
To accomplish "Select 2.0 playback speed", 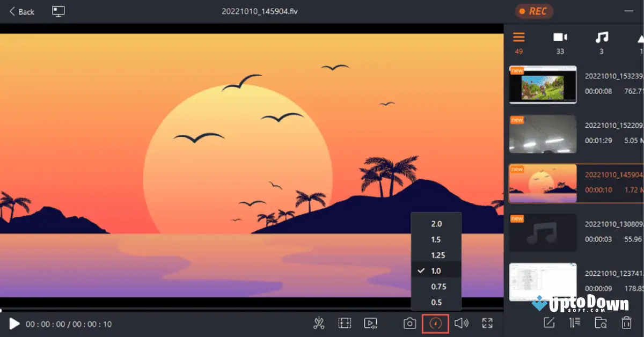I will (436, 224).
